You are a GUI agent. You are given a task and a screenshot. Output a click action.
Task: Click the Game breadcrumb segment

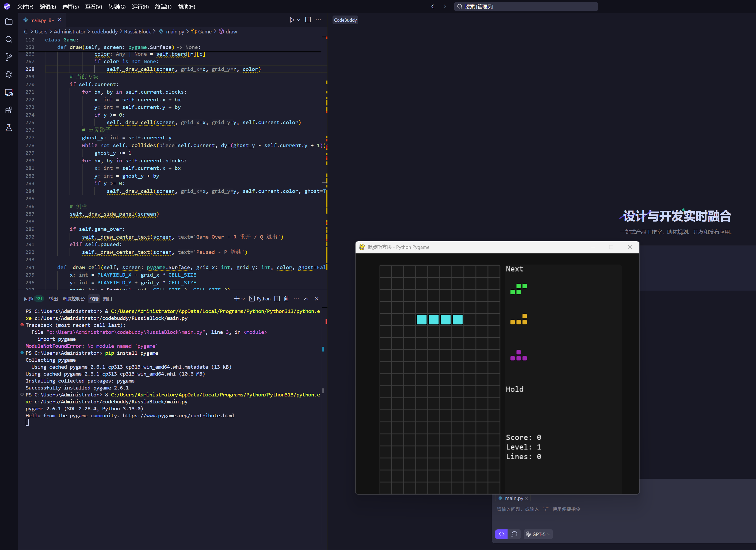pos(205,32)
